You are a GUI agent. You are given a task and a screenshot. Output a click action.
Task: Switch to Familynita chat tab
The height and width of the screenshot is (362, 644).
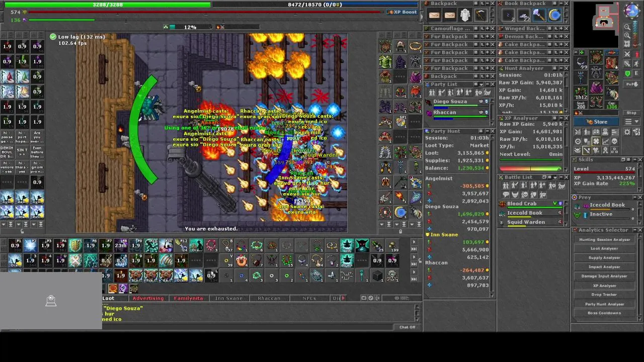point(188,298)
